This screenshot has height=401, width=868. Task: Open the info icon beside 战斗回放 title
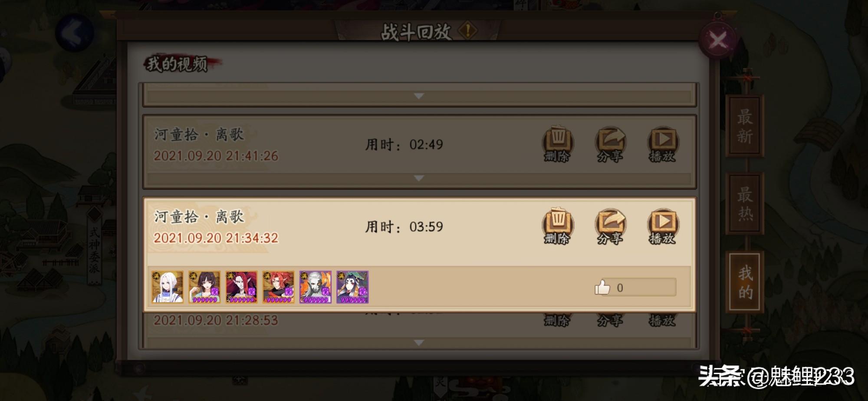pyautogui.click(x=467, y=30)
